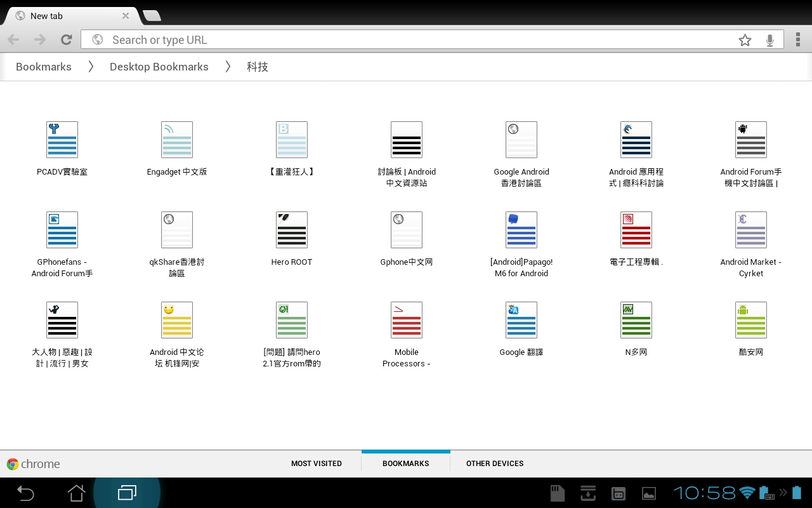812x508 pixels.
Task: Open the download notification icon
Action: (x=588, y=493)
